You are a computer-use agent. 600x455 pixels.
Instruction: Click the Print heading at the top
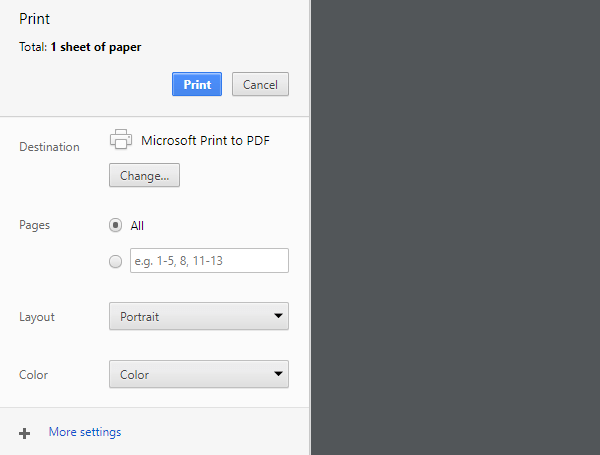click(34, 19)
